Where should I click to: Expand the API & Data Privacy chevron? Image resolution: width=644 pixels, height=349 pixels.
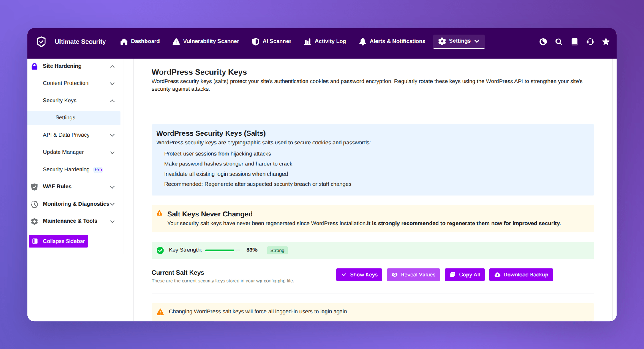click(x=112, y=135)
